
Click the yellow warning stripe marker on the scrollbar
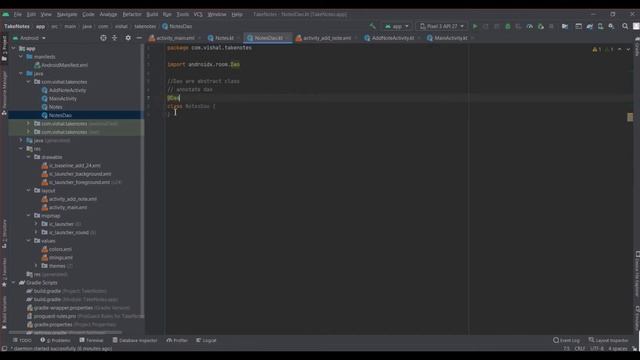point(630,117)
